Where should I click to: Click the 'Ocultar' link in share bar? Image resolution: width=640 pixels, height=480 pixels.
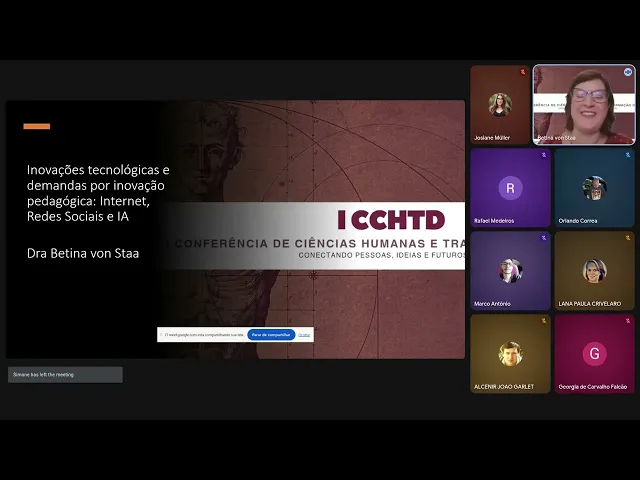coord(304,335)
